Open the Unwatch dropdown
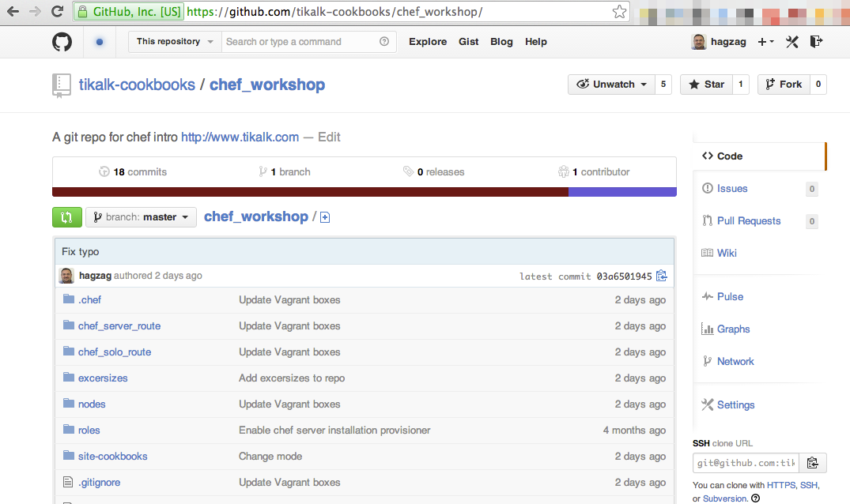Image resolution: width=850 pixels, height=504 pixels. coord(611,85)
